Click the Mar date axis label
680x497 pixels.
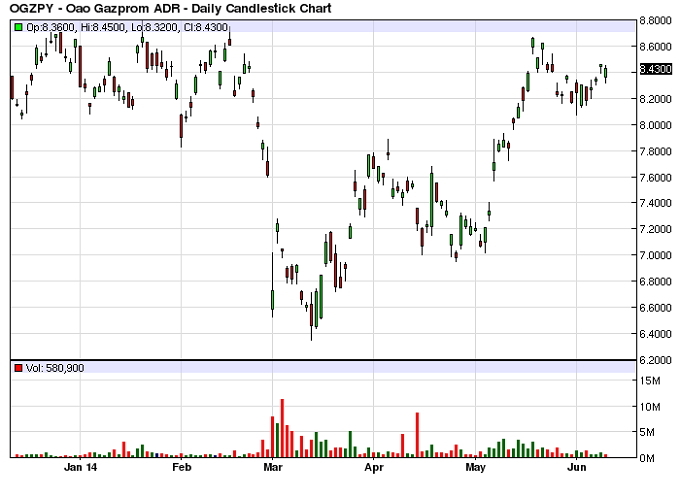click(x=273, y=468)
